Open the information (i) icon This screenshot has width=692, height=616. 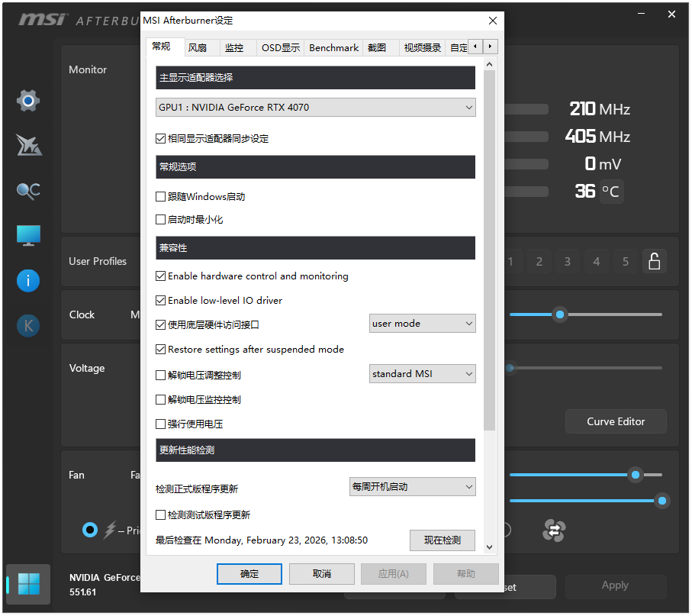click(x=27, y=281)
